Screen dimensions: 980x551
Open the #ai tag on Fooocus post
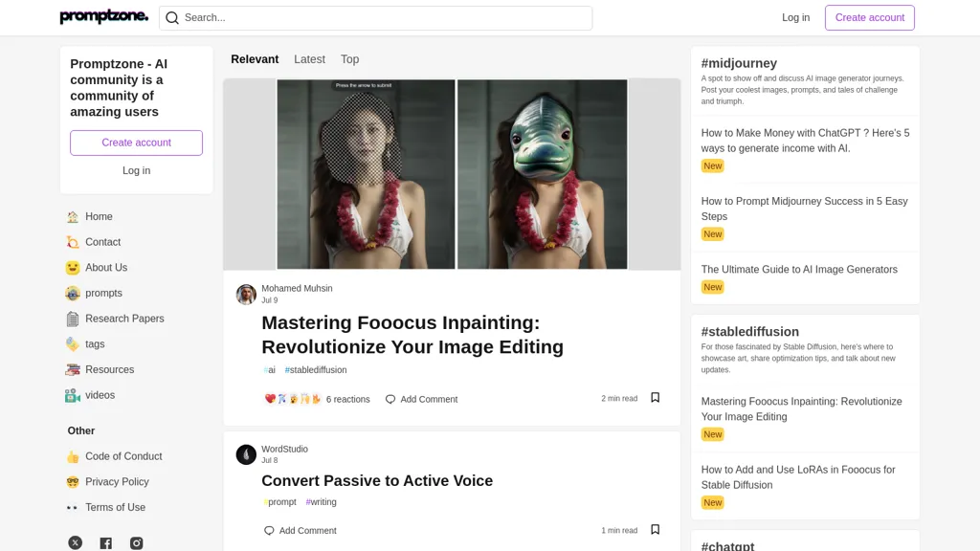pos(269,370)
